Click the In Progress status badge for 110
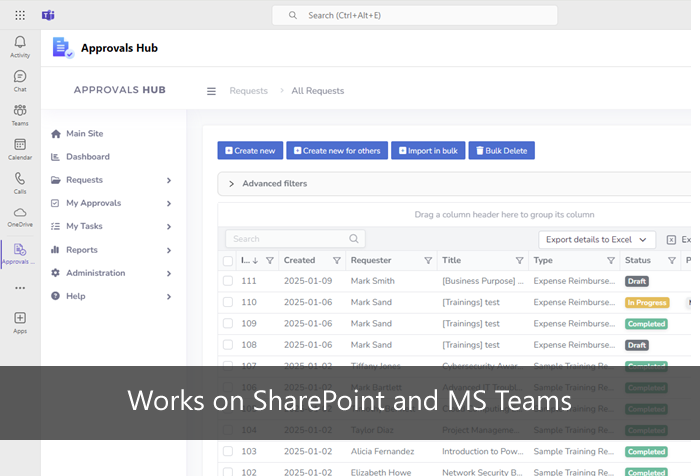Image resolution: width=700 pixels, height=476 pixels. 646,303
